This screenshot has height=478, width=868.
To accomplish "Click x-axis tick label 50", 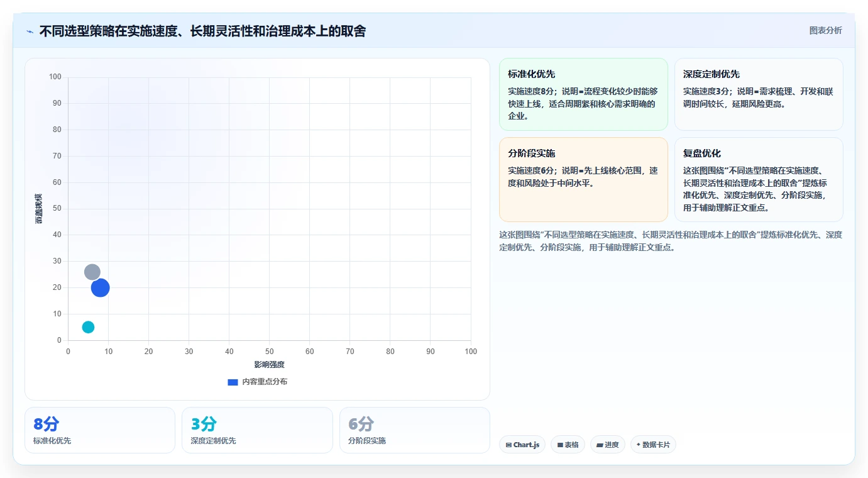I will [270, 352].
